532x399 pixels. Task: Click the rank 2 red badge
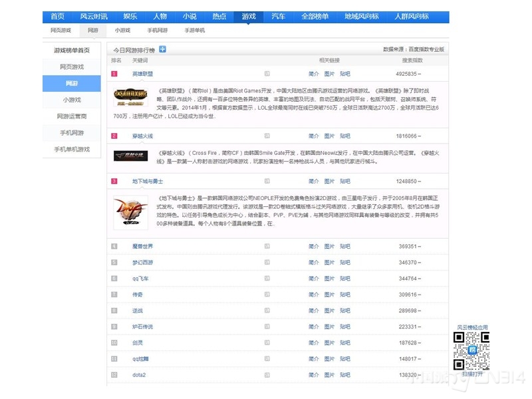click(x=114, y=136)
